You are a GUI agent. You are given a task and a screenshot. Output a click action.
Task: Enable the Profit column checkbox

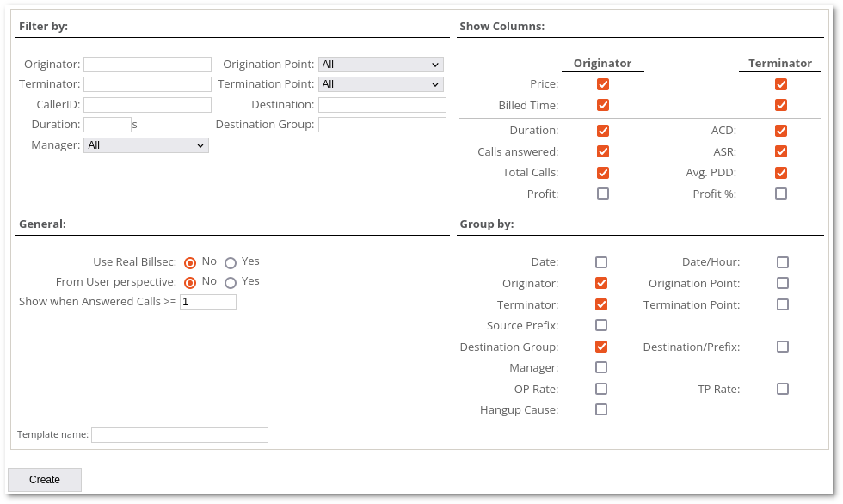point(603,194)
